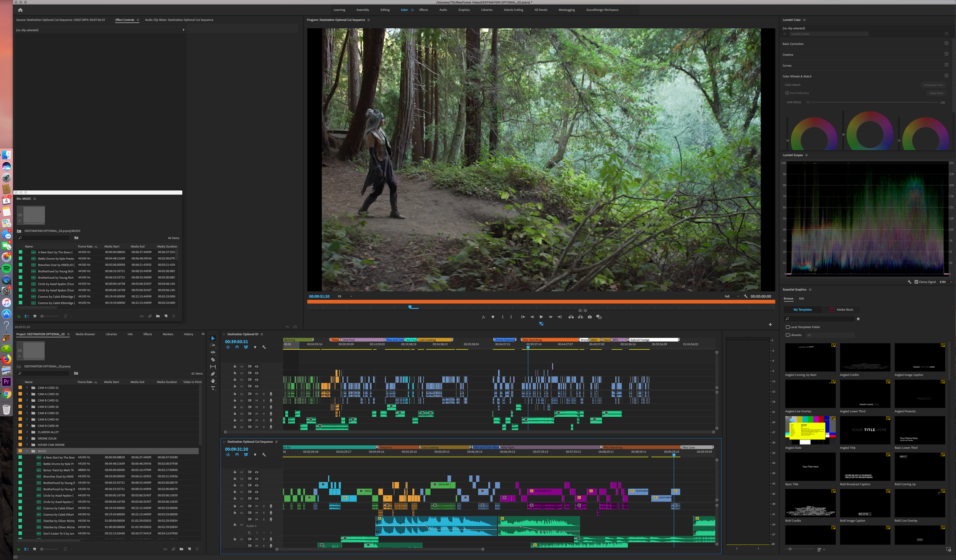Viewport: 956px width, 560px height.
Task: Open the Fit zoom level dropdown
Action: [345, 296]
